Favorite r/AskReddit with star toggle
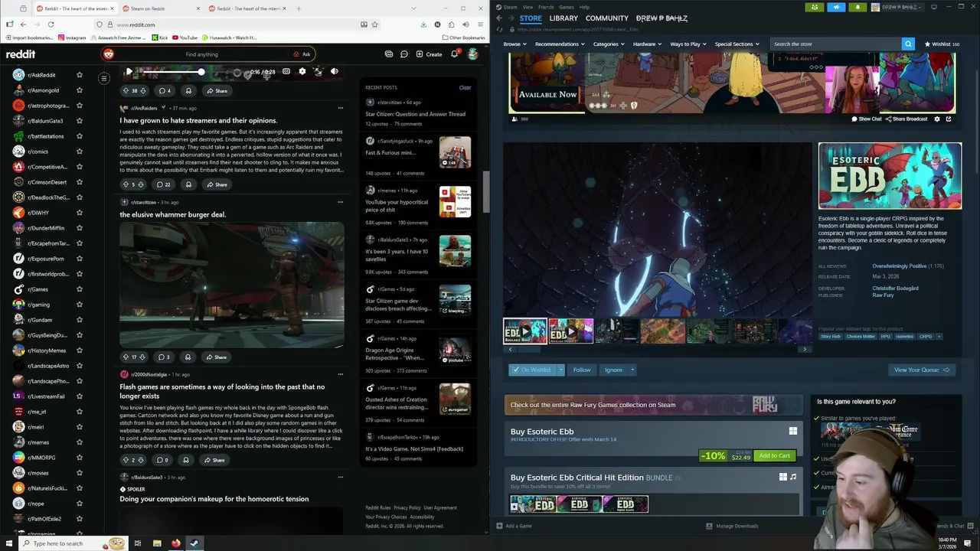Image resolution: width=980 pixels, height=551 pixels. (79, 75)
